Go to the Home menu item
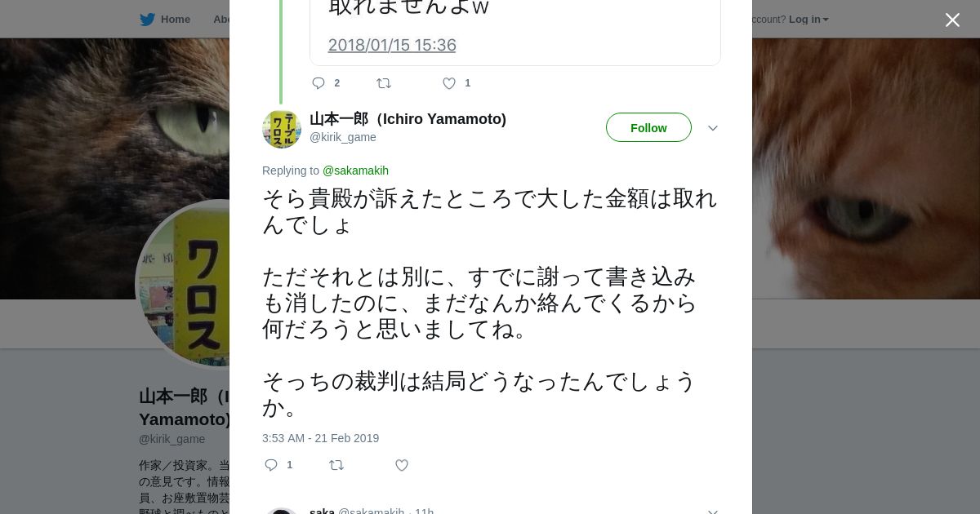 (x=175, y=20)
